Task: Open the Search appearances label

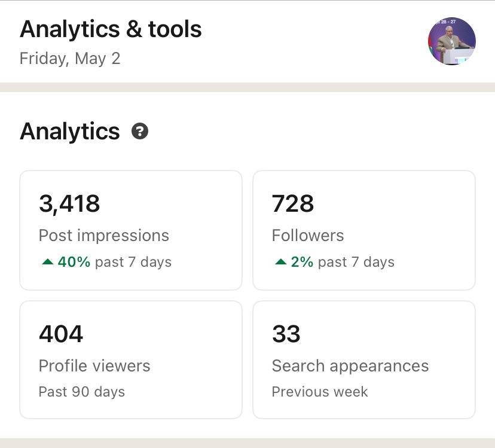Action: pos(350,366)
